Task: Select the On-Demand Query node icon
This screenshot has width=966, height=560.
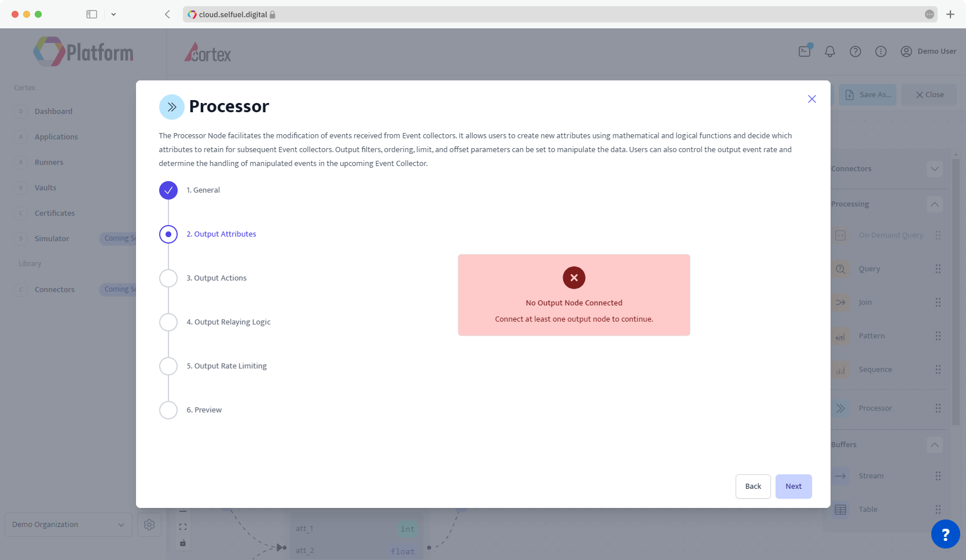Action: click(x=840, y=235)
